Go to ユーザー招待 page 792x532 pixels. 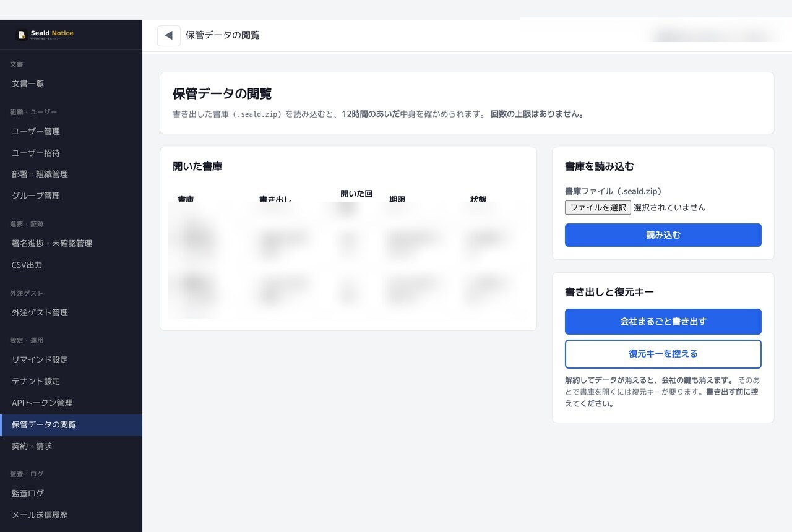[x=71, y=153]
